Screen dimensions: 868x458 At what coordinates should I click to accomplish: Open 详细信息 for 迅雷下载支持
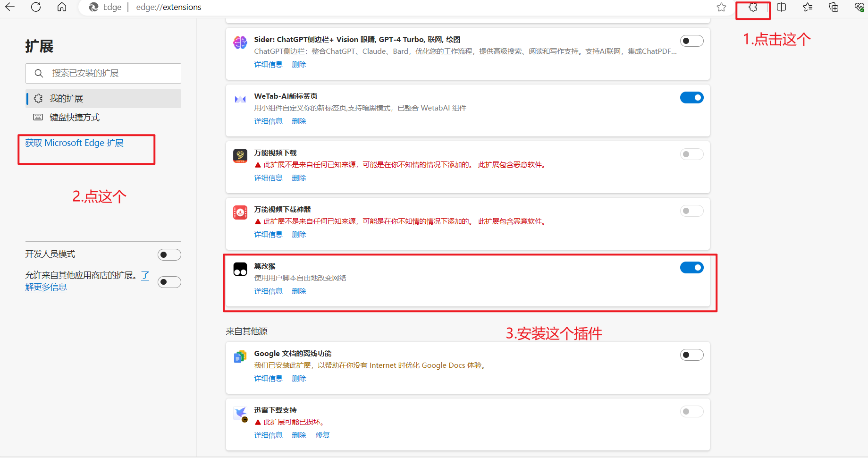268,435
